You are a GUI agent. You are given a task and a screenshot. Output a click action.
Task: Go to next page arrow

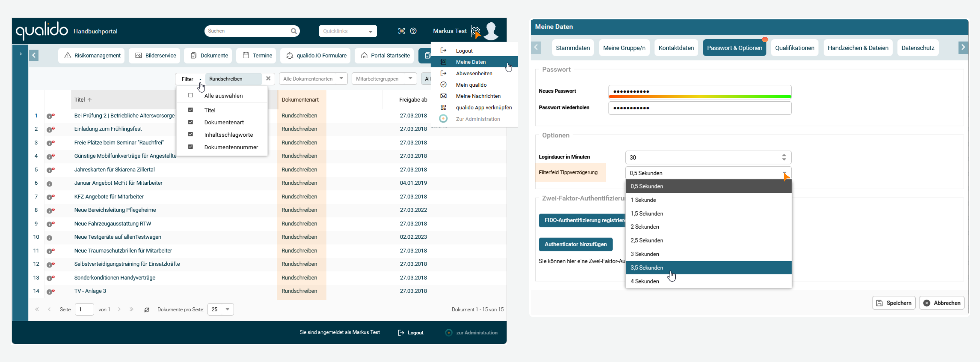tap(119, 309)
